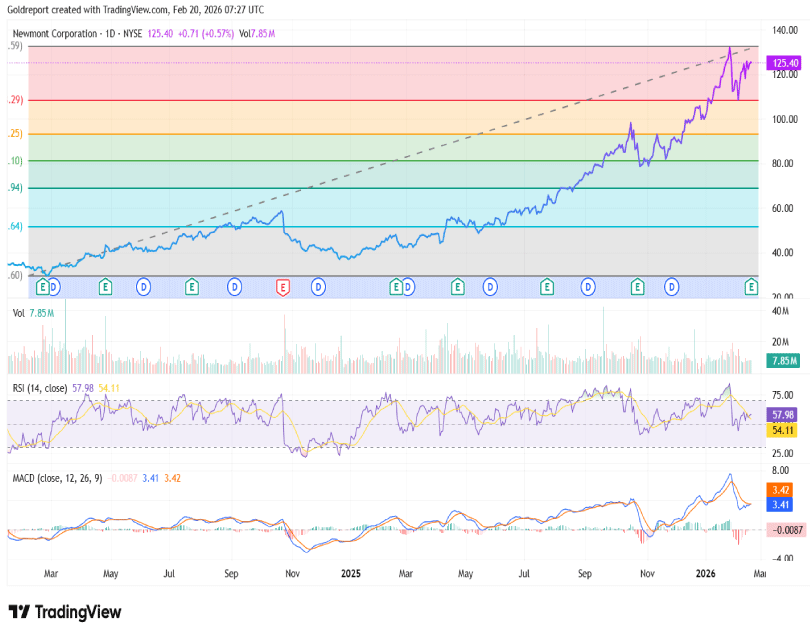Screen dimensions: 810x627
Task: Click the TradingView logo at bottom left
Action: (x=65, y=611)
